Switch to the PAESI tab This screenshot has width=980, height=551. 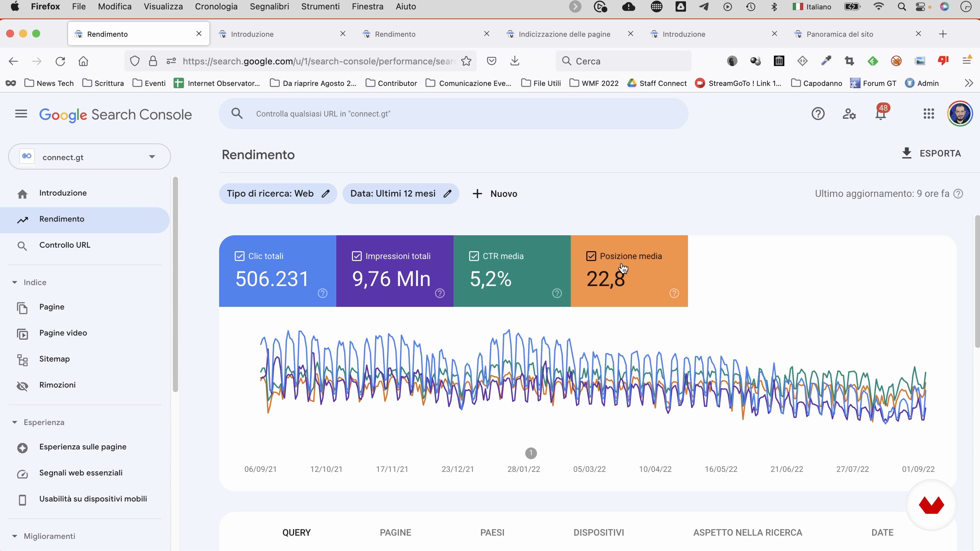tap(492, 532)
